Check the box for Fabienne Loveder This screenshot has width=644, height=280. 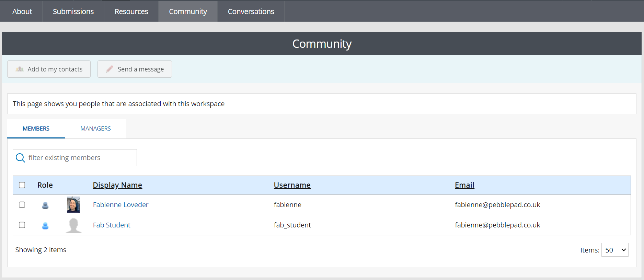coord(22,205)
